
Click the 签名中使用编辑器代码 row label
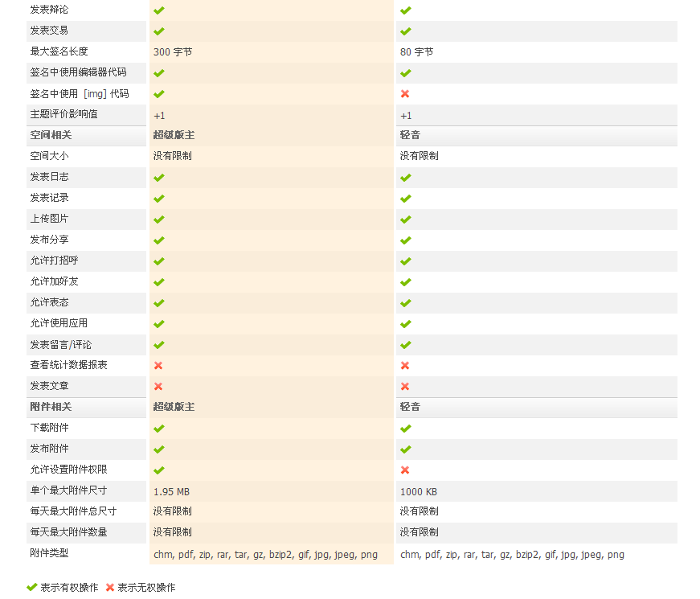point(78,72)
